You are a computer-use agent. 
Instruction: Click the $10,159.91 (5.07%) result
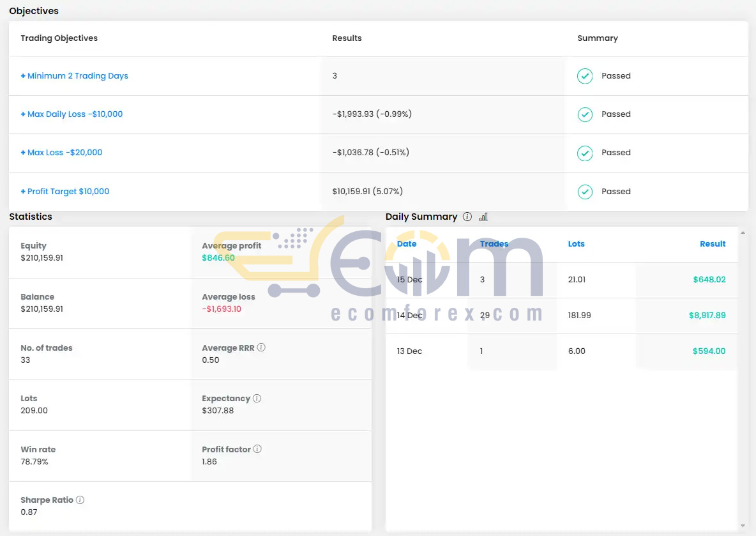(367, 191)
